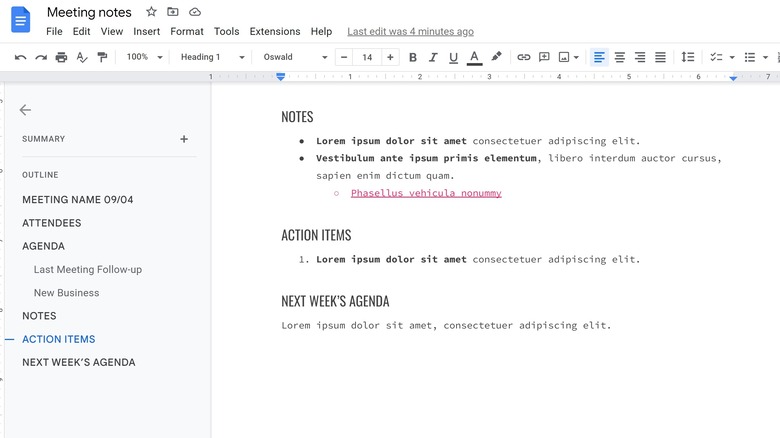The image size is (780, 438).
Task: Open the zoom 100% dropdown
Action: pyautogui.click(x=144, y=58)
